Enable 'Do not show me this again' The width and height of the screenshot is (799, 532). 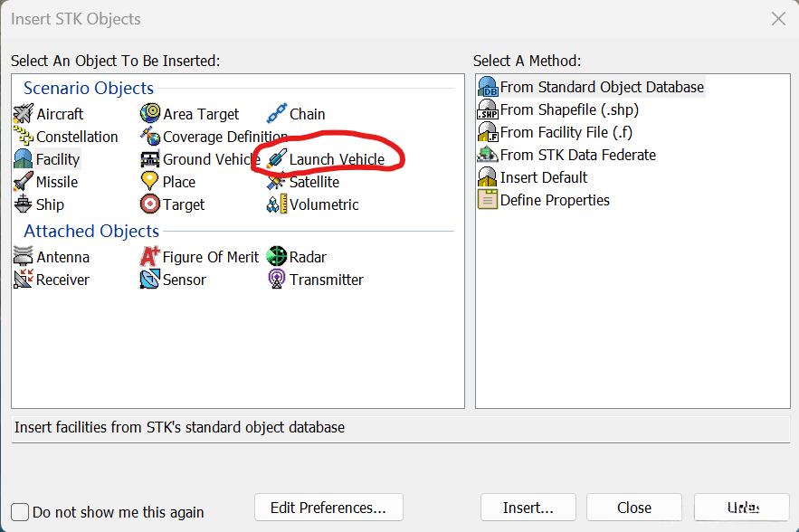20,512
